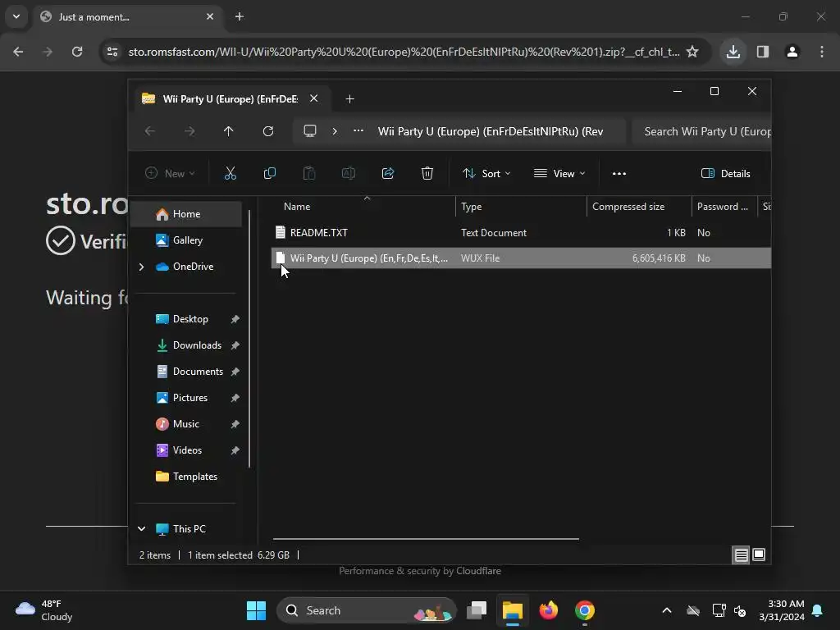This screenshot has height=630, width=840.
Task: Open Chrome downloads tray icon
Action: tap(733, 52)
